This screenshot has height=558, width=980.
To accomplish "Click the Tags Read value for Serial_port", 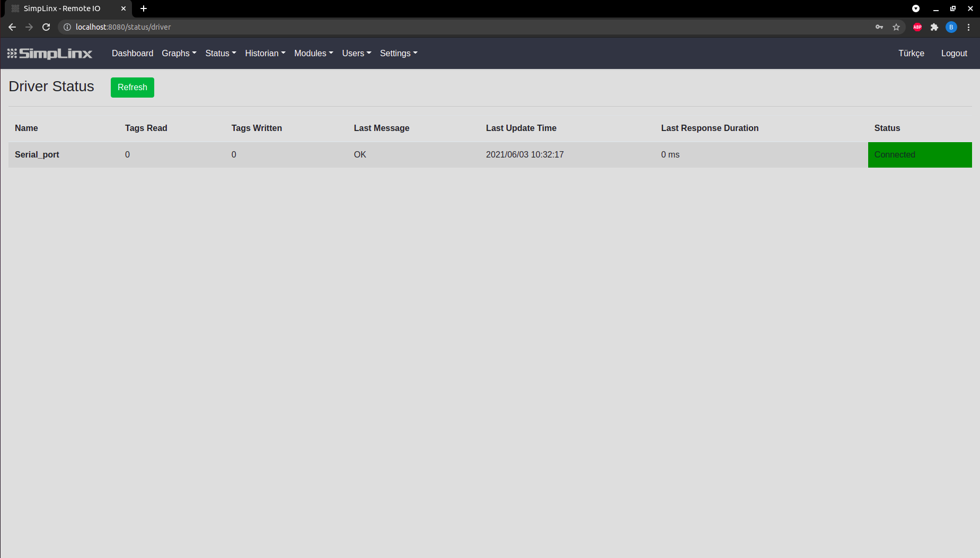I will pos(127,155).
